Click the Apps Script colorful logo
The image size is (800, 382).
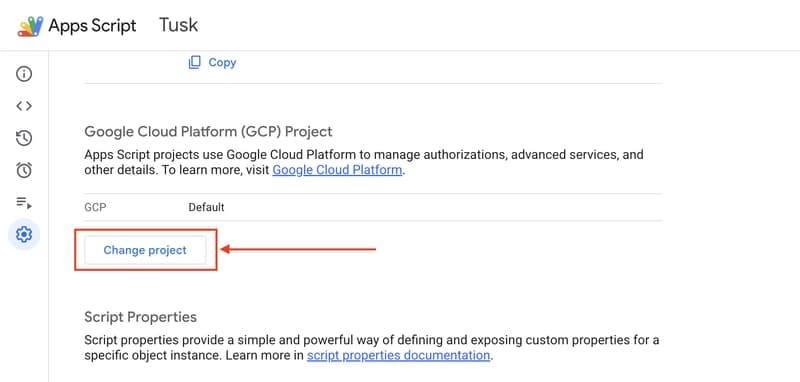click(30, 26)
